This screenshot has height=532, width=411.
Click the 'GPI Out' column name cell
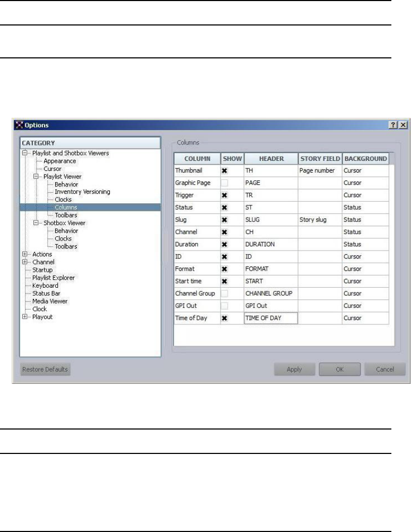(197, 306)
